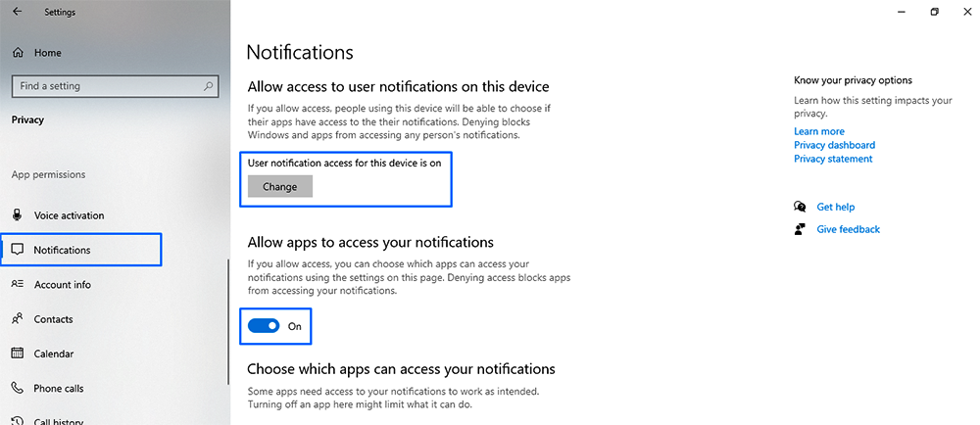
Task: Click the Phone calls handset icon
Action: 18,388
